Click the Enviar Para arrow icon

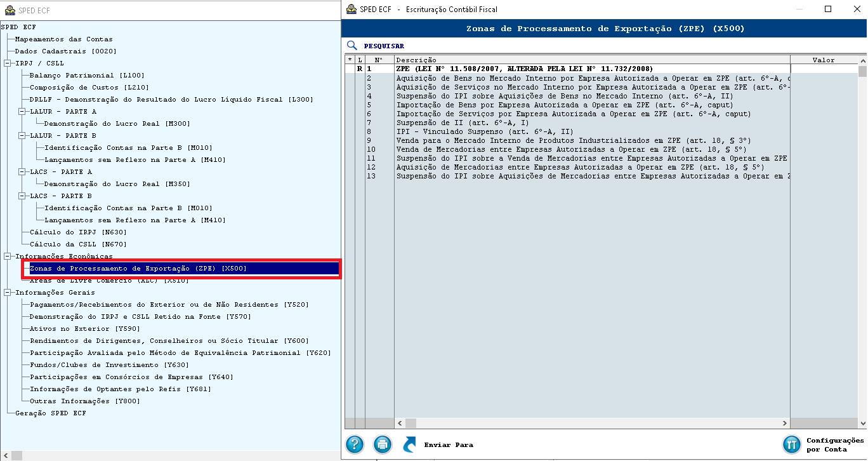click(410, 443)
